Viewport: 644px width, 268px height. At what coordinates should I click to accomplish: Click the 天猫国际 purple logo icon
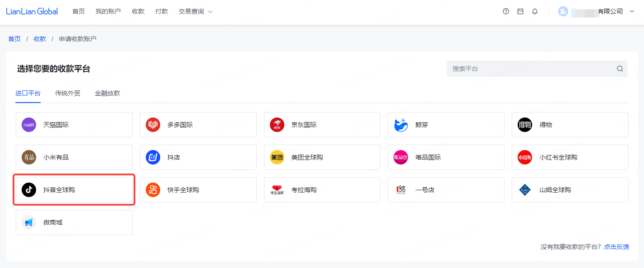tap(29, 125)
